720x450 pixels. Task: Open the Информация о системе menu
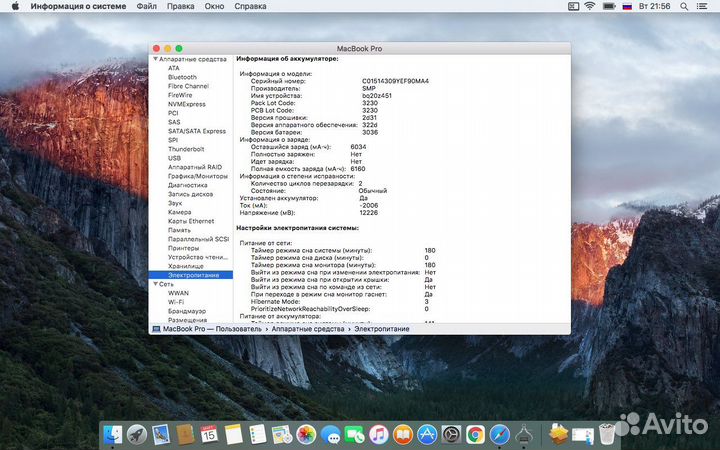(x=78, y=6)
